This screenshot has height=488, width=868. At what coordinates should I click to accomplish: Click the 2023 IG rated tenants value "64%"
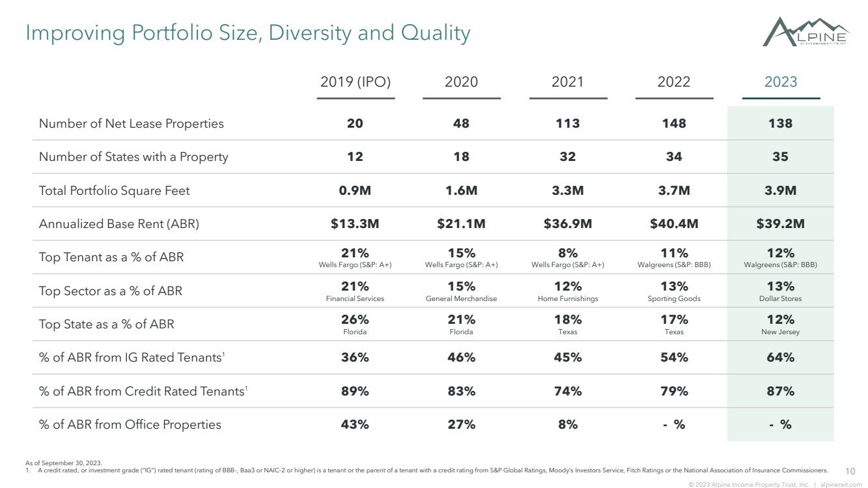click(780, 357)
